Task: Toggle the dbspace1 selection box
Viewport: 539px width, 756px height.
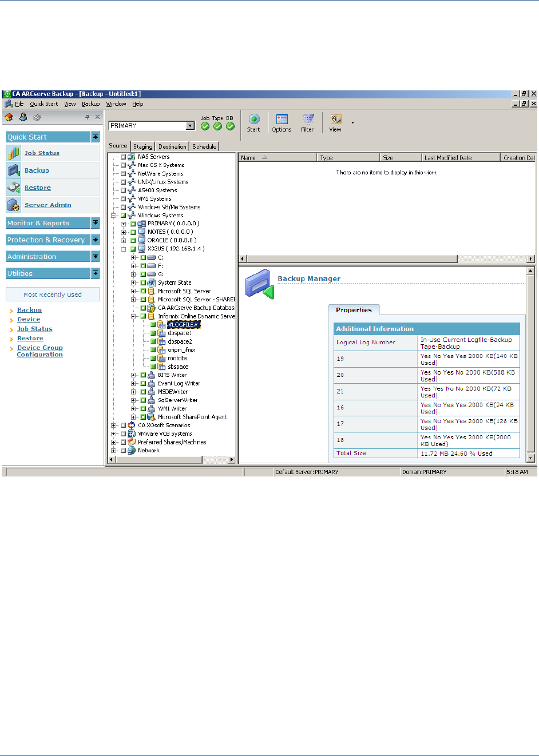Action: 153,333
